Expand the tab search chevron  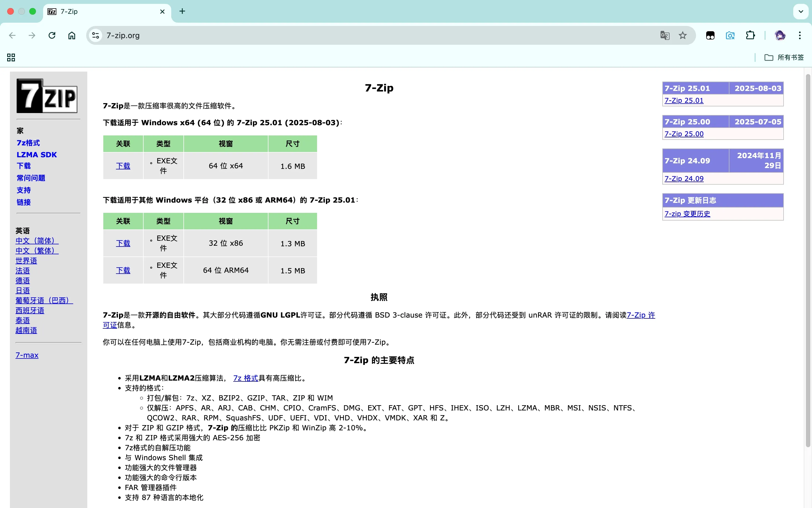(x=801, y=11)
